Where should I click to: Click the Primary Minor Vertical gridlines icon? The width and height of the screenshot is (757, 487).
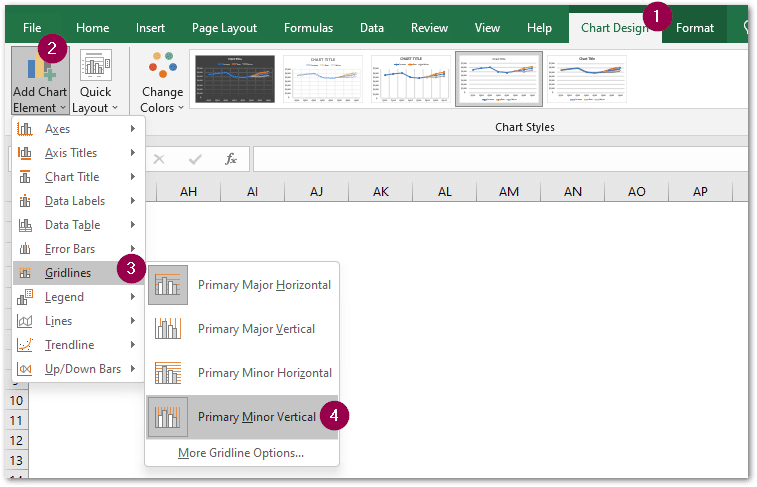[x=167, y=417]
